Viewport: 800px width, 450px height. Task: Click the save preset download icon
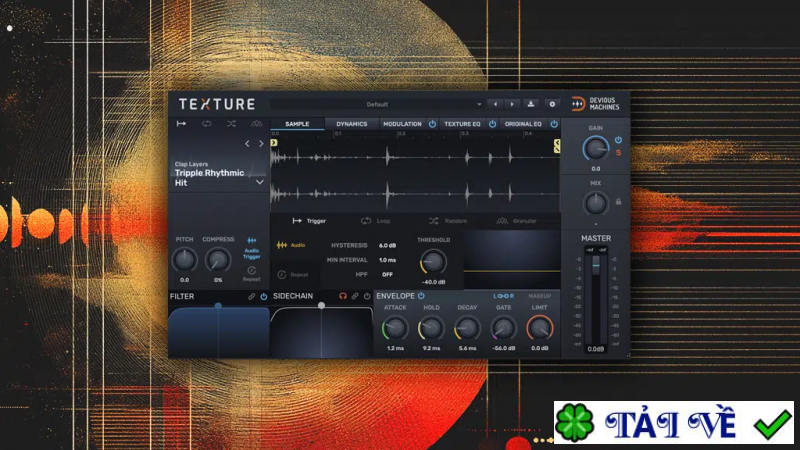531,104
